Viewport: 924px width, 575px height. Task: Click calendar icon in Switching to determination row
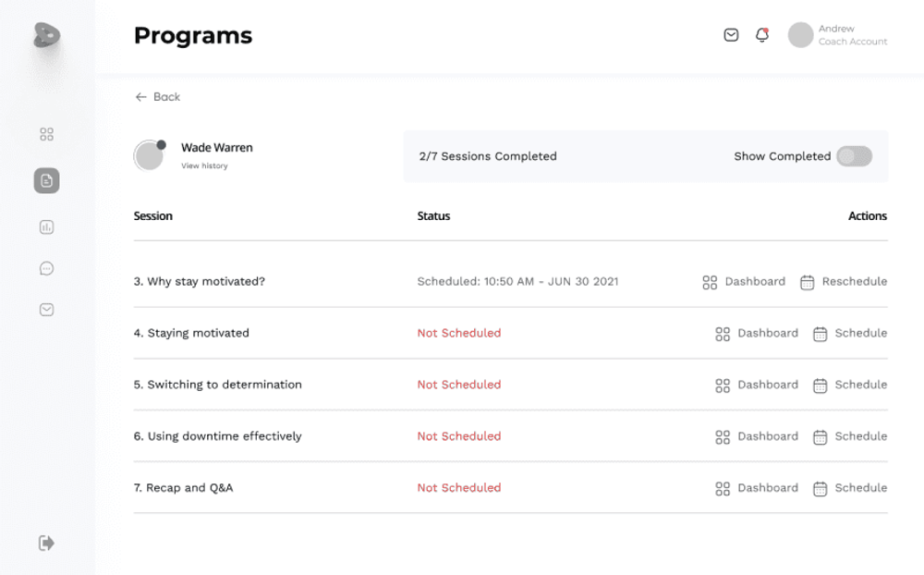click(820, 385)
